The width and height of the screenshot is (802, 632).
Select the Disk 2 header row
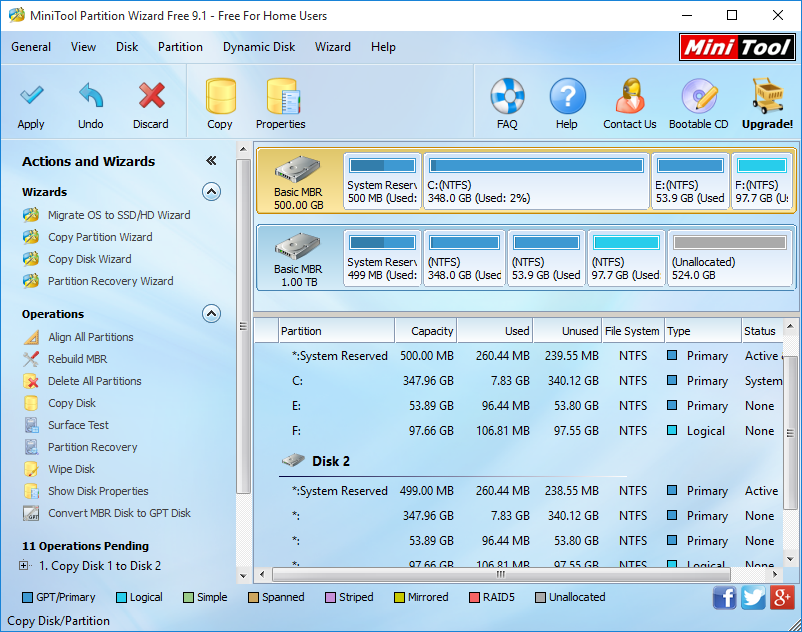[518, 461]
